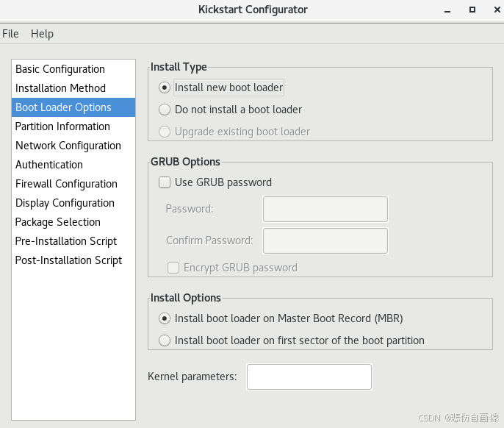
Task: Maximize the Kickstart Configurator window
Action: pyautogui.click(x=472, y=10)
